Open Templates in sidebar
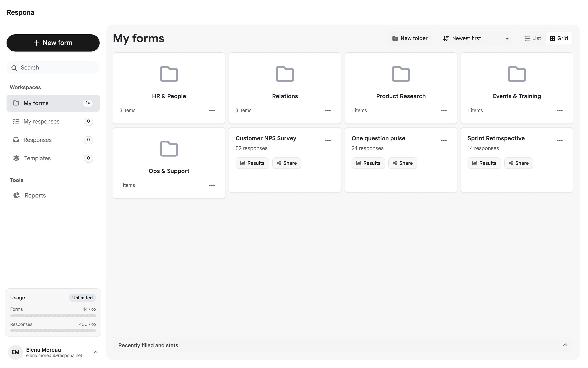Viewport: 588px width, 368px height. click(x=53, y=158)
